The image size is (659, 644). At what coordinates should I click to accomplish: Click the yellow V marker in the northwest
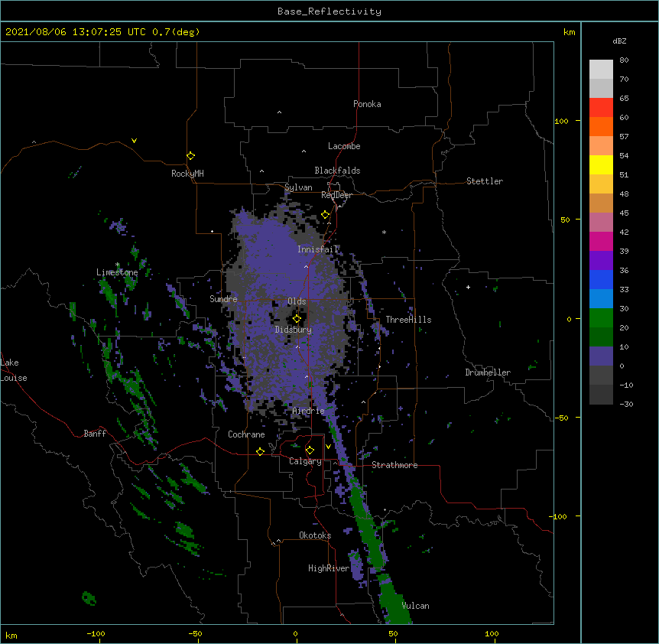tap(134, 141)
